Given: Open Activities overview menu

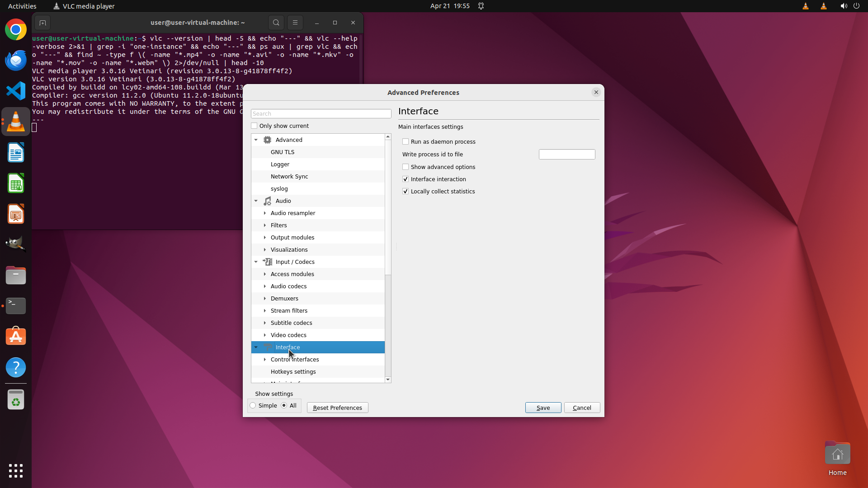Looking at the screenshot, I should (x=22, y=6).
